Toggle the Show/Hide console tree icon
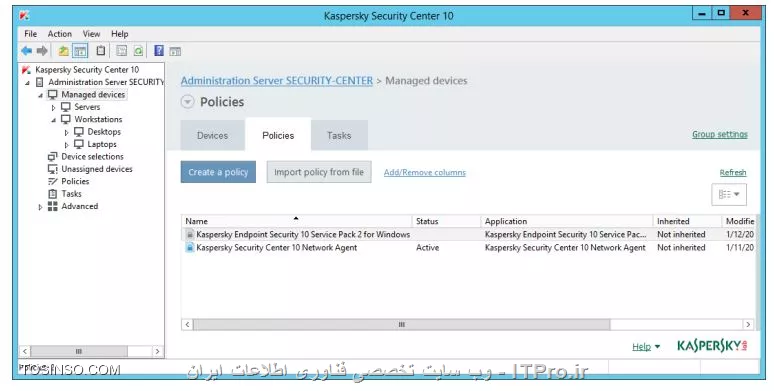774x391 pixels. pyautogui.click(x=80, y=50)
